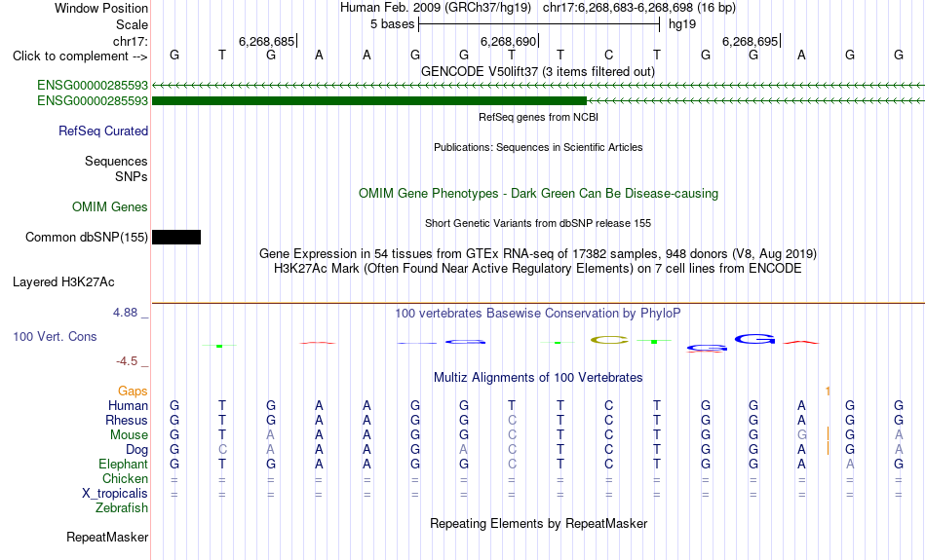
Task: Click the Multiz Alignments of 100 Vertebrates title
Action: (538, 378)
